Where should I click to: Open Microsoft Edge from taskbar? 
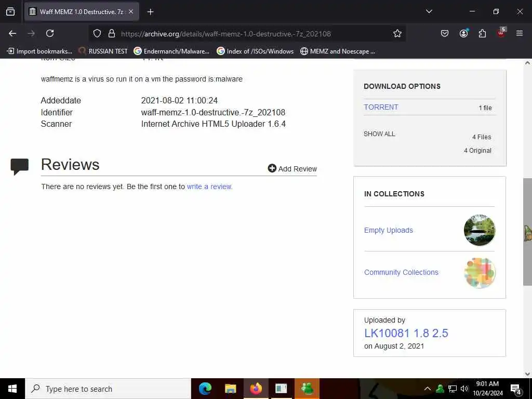205,389
